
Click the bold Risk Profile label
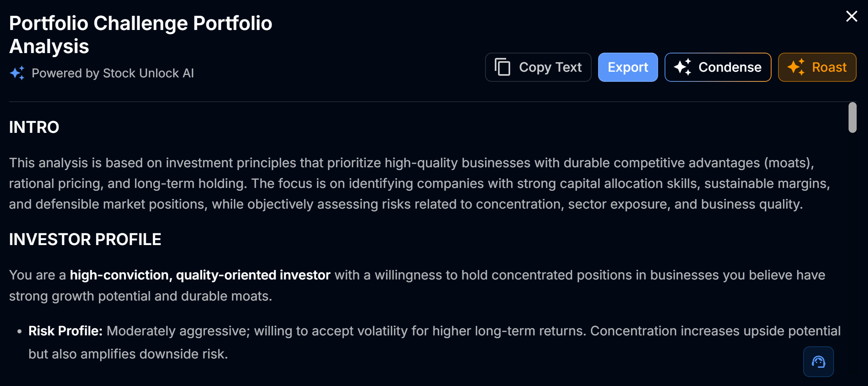tap(65, 331)
